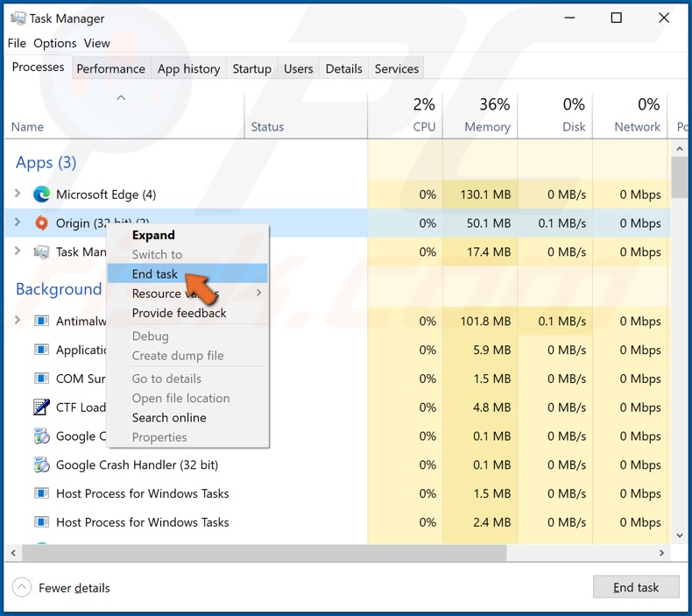Expand the Origin process group
This screenshot has height=616, width=692.
click(x=18, y=223)
